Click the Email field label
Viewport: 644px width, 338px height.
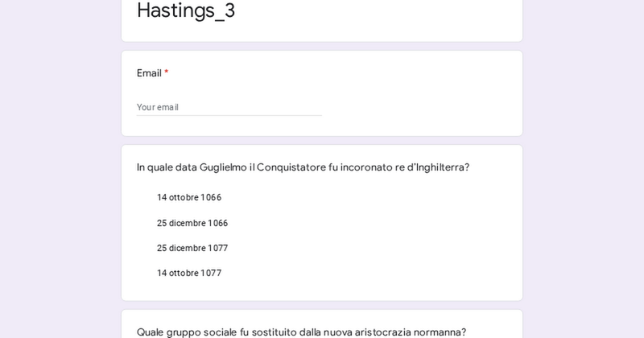149,73
